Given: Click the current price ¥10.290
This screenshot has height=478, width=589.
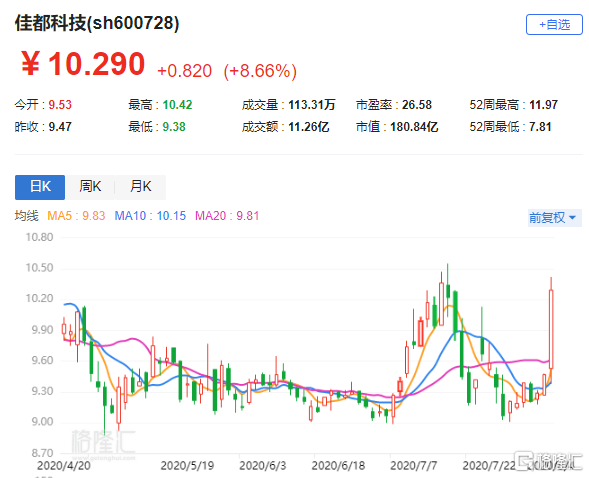Looking at the screenshot, I should click(83, 64).
